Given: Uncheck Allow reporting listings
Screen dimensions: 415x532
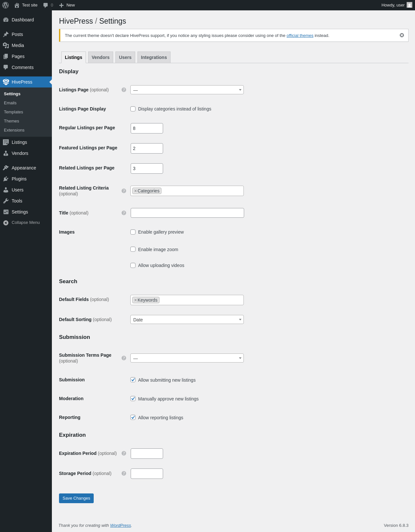Looking at the screenshot, I should pyautogui.click(x=133, y=417).
